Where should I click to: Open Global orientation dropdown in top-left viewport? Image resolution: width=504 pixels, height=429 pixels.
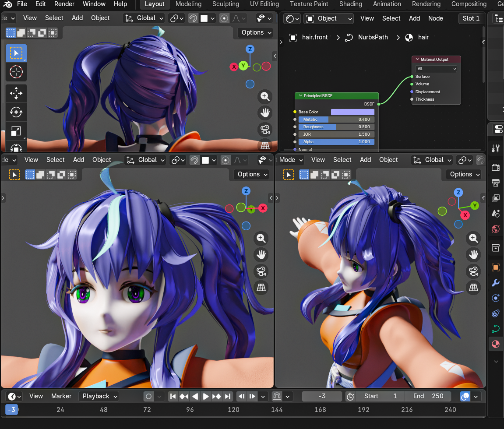145,18
